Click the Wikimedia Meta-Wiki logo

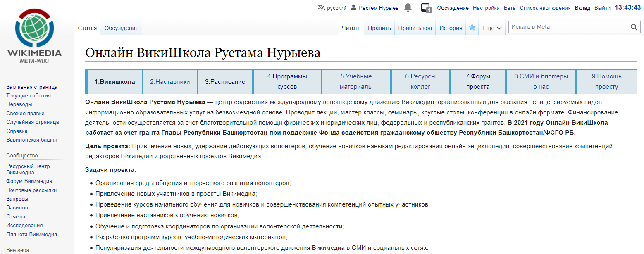35,36
